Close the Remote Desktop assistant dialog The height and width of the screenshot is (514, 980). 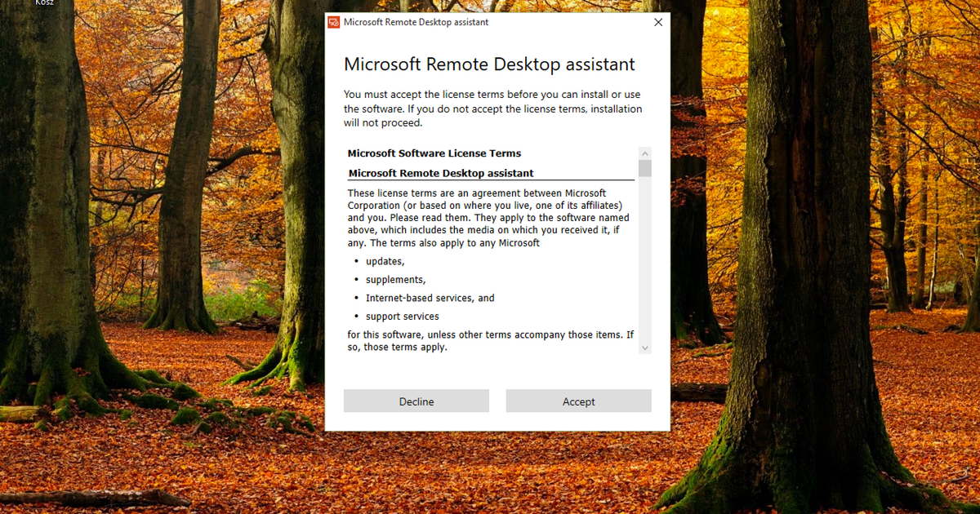tap(658, 23)
